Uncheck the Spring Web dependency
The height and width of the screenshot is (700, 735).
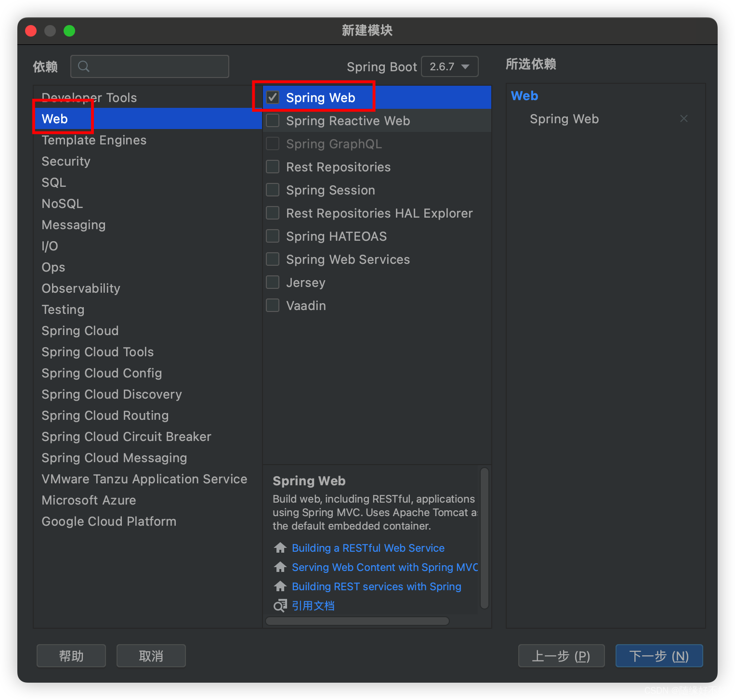point(273,97)
